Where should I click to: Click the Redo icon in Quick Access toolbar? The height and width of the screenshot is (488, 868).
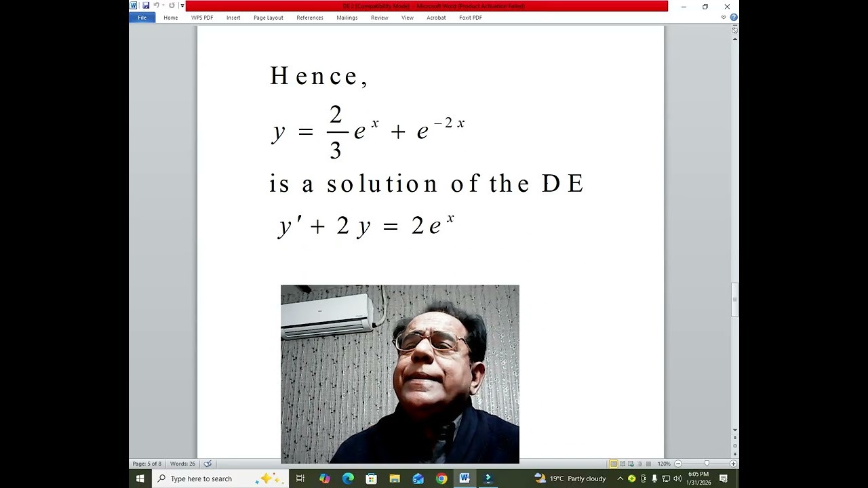(172, 6)
